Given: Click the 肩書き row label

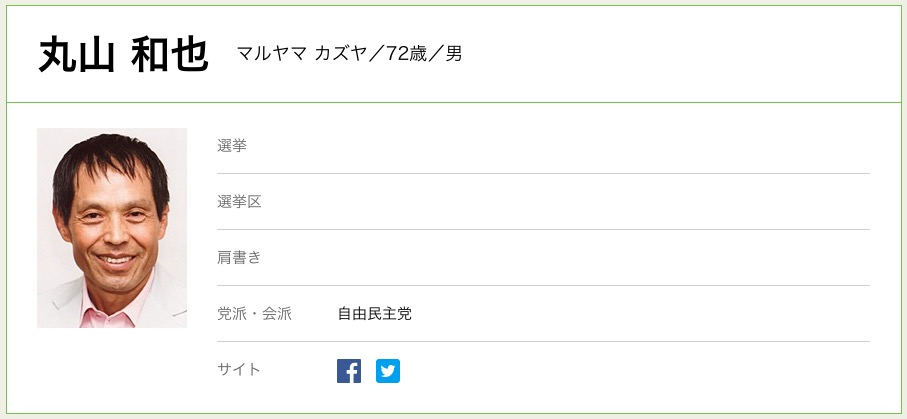Looking at the screenshot, I should (x=239, y=258).
